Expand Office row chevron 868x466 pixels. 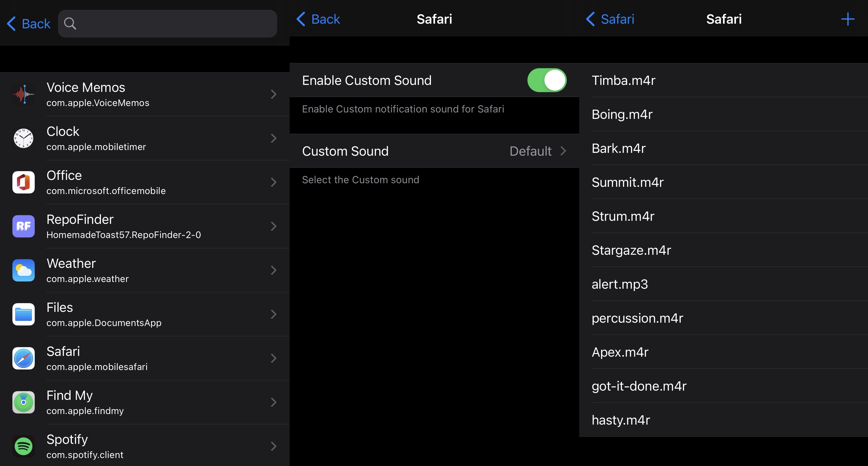click(x=274, y=182)
